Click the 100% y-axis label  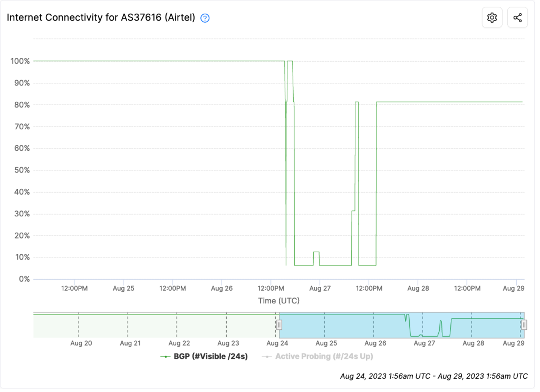click(21, 62)
